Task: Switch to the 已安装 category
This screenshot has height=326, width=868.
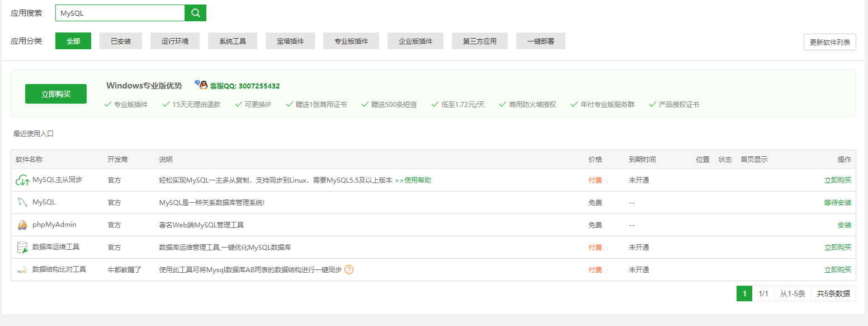Action: click(121, 41)
